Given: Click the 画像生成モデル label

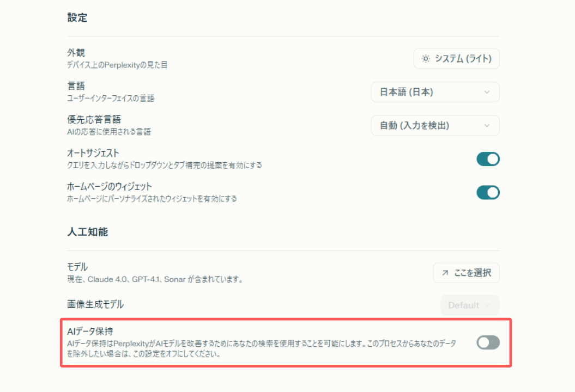Looking at the screenshot, I should 95,304.
